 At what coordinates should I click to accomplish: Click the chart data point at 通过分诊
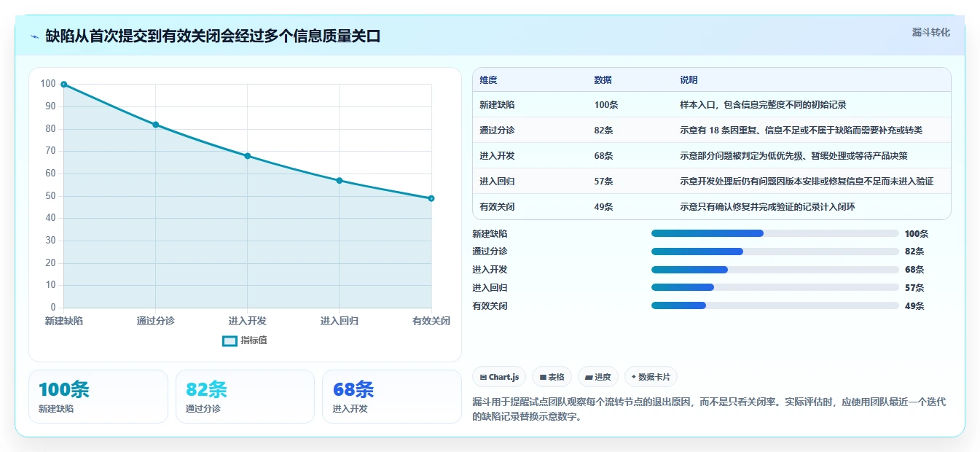[x=156, y=125]
